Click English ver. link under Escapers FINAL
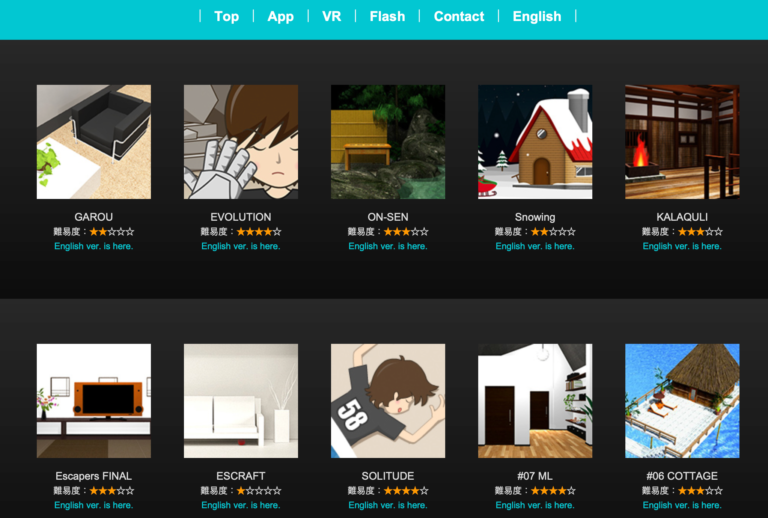This screenshot has width=768, height=518. pyautogui.click(x=94, y=505)
